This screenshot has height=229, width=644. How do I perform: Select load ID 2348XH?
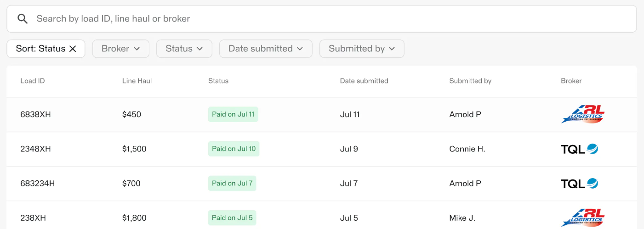(35, 149)
